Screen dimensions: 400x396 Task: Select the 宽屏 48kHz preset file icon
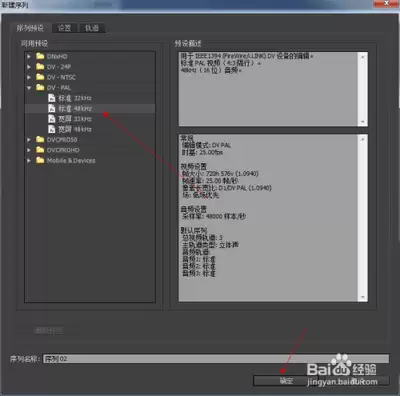(52, 129)
